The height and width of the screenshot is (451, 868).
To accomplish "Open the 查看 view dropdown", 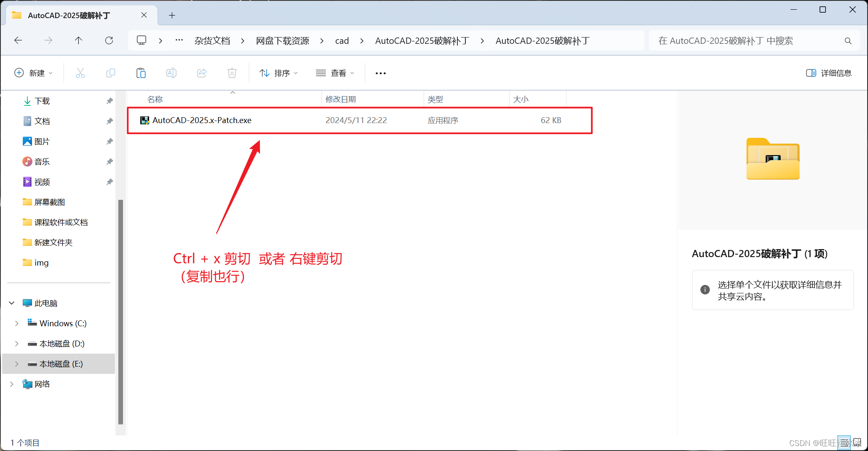I will 335,73.
